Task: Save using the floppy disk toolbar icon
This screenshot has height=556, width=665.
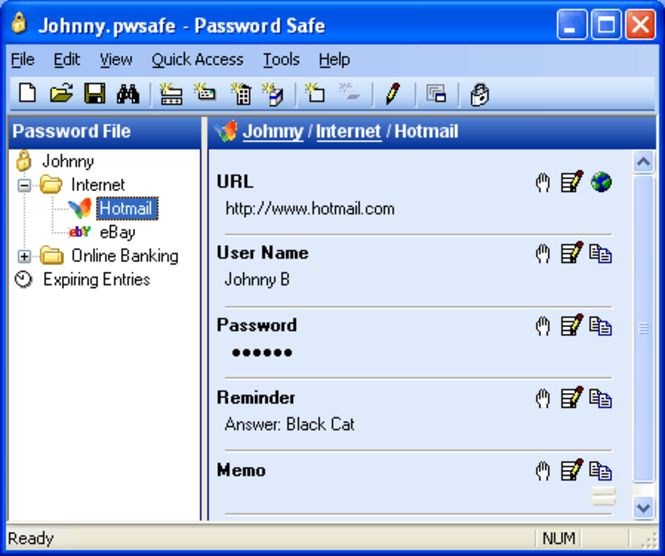Action: click(95, 93)
